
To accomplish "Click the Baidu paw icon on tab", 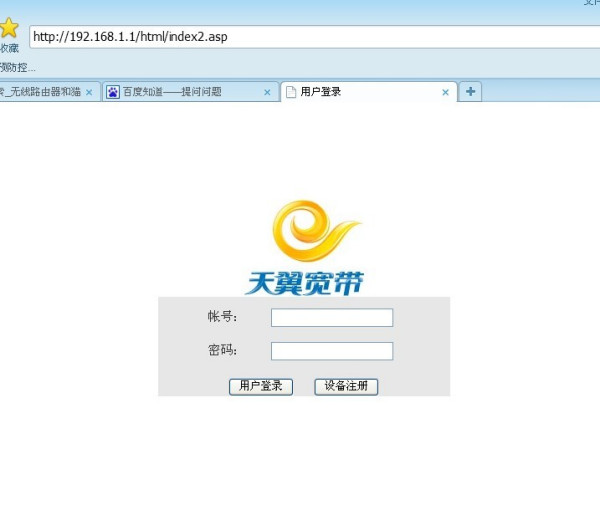I will [x=112, y=92].
